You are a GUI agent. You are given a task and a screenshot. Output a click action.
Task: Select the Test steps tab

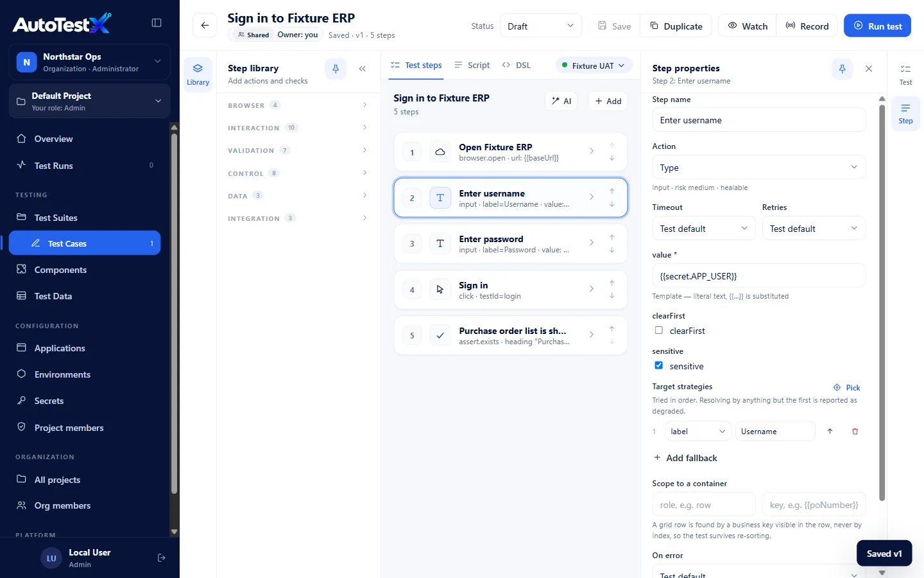pos(416,65)
